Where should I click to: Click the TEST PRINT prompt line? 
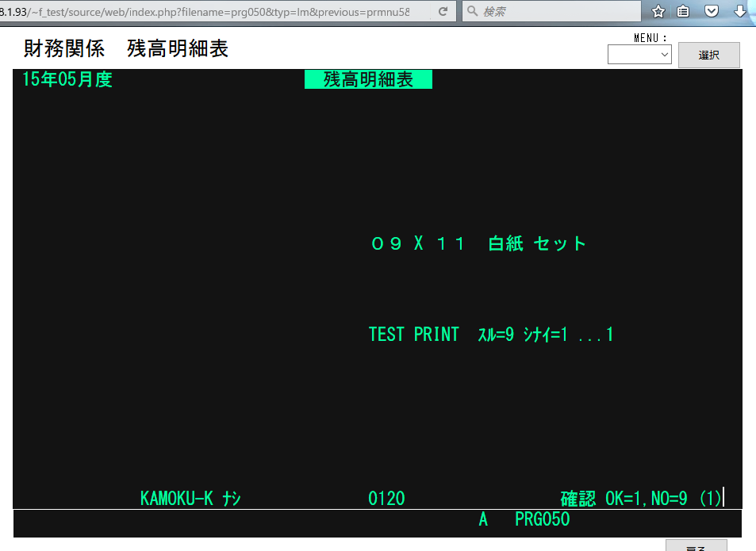coord(491,335)
